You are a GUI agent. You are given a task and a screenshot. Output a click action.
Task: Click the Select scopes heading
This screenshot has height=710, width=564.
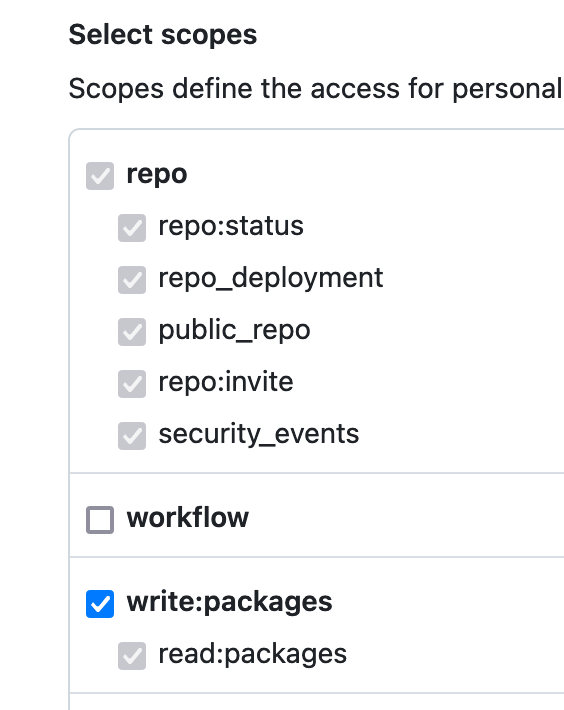point(163,35)
